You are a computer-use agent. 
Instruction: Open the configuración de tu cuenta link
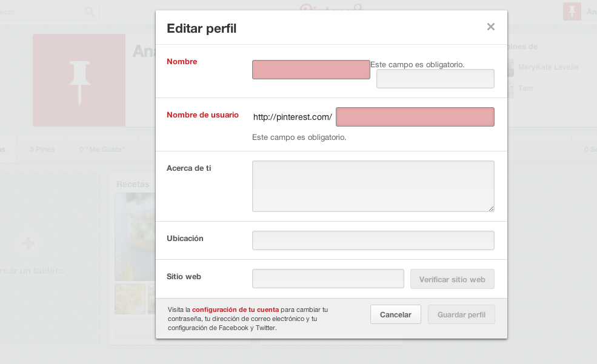click(235, 309)
